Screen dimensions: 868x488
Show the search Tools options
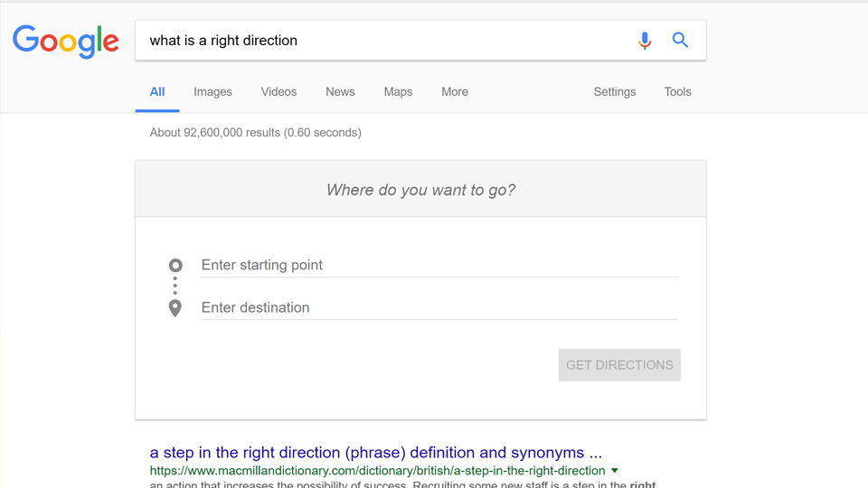click(677, 92)
